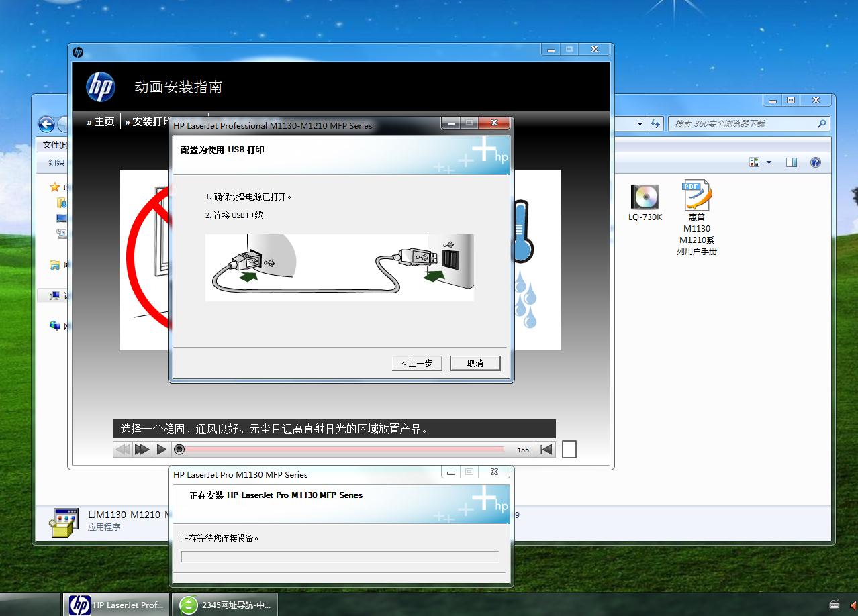Click the fast-forward button in animation guide
The height and width of the screenshot is (616, 858).
[142, 450]
